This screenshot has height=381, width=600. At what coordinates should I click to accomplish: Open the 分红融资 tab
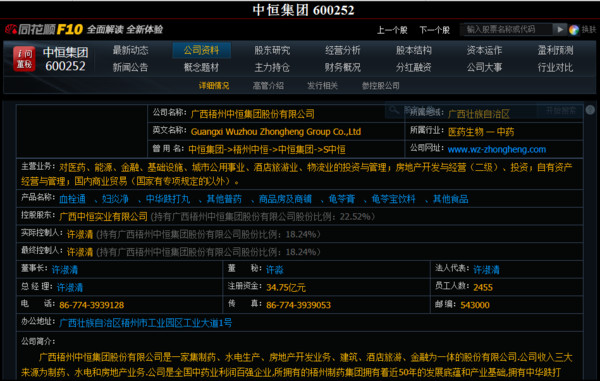414,68
